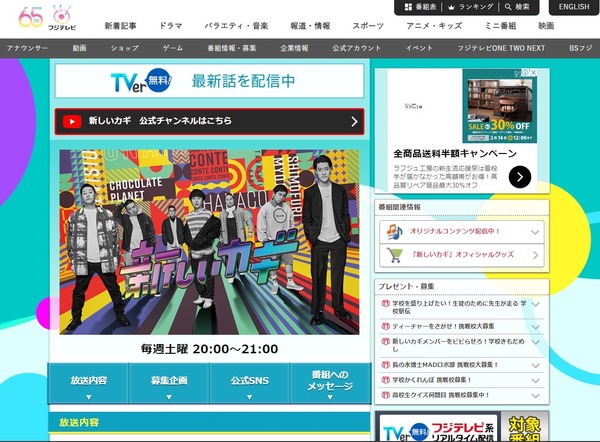
Task: Go to 番組情報・募集 page
Action: pyautogui.click(x=232, y=48)
